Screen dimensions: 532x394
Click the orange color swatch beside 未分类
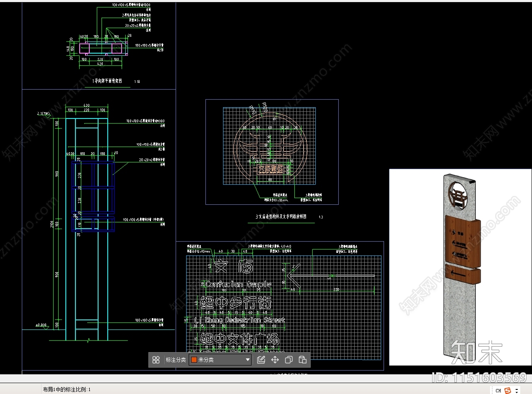[194, 360]
